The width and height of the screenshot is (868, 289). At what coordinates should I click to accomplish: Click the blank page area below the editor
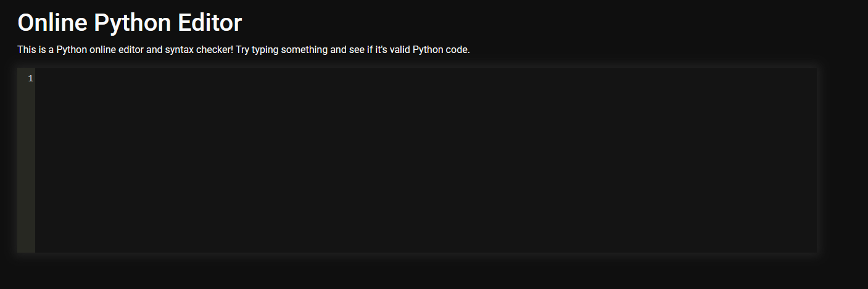click(x=432, y=272)
